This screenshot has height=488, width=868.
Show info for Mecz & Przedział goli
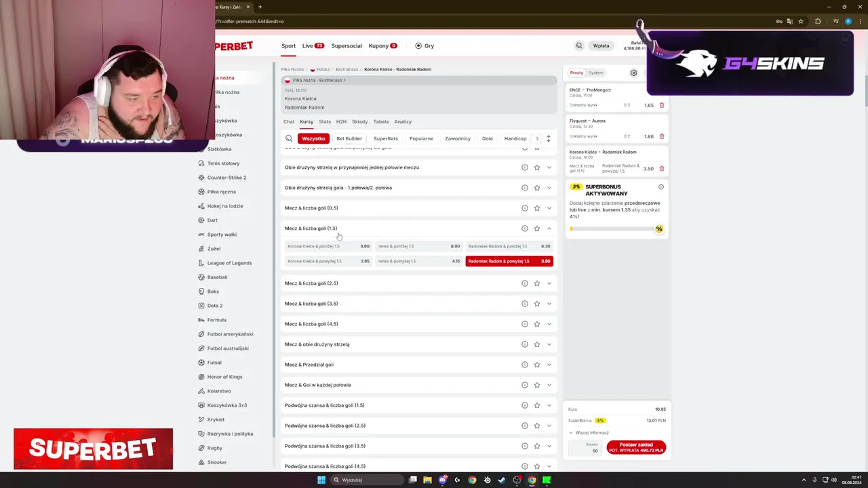point(525,365)
